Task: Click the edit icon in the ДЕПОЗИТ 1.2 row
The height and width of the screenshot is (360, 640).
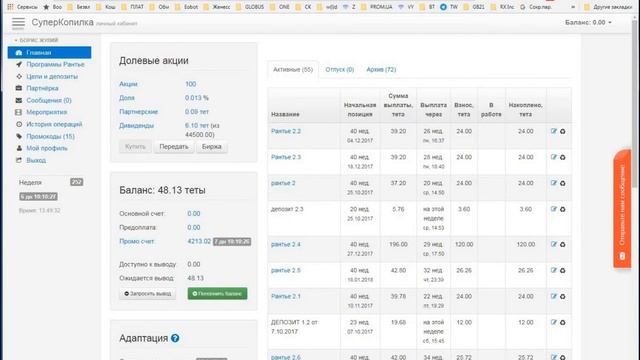Action: [553, 322]
